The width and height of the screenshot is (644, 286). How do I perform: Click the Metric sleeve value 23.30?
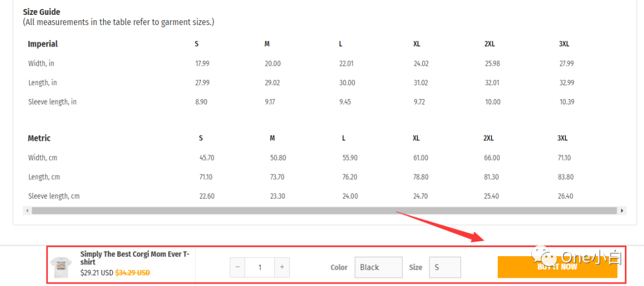(x=278, y=196)
